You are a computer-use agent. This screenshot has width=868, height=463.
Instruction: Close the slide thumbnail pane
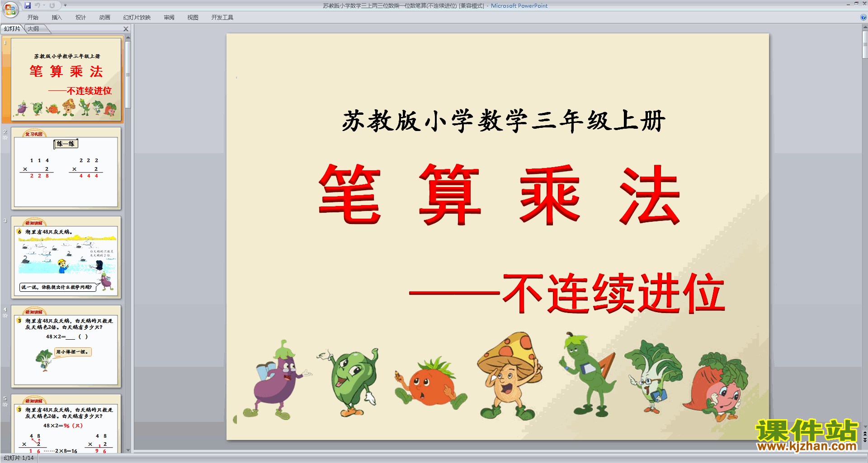126,29
